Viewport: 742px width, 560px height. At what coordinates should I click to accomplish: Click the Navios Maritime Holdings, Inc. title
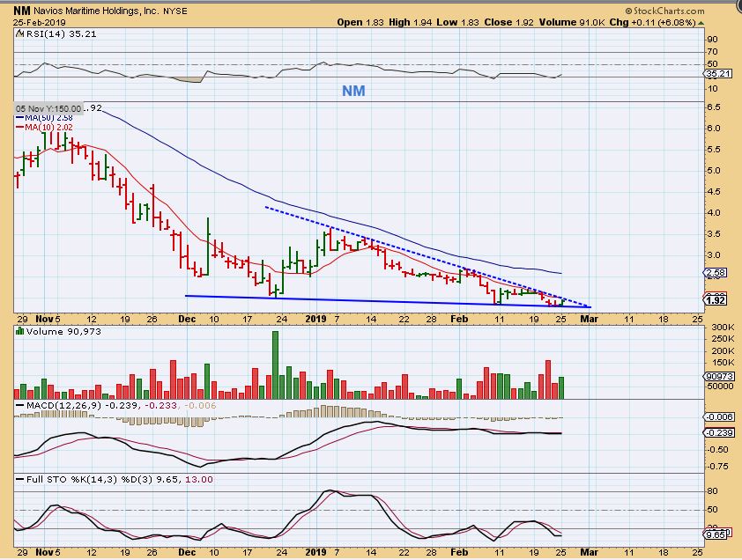97,11
